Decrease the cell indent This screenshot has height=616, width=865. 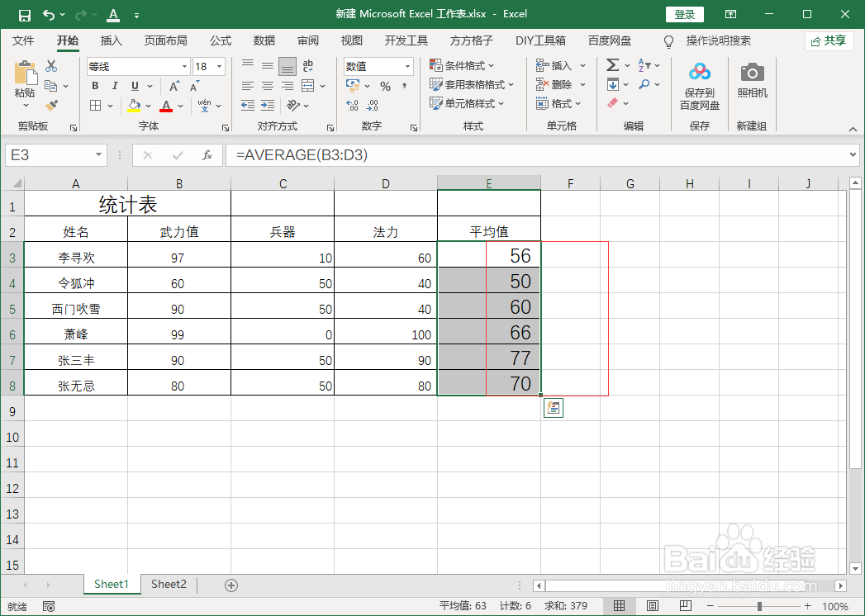[248, 105]
